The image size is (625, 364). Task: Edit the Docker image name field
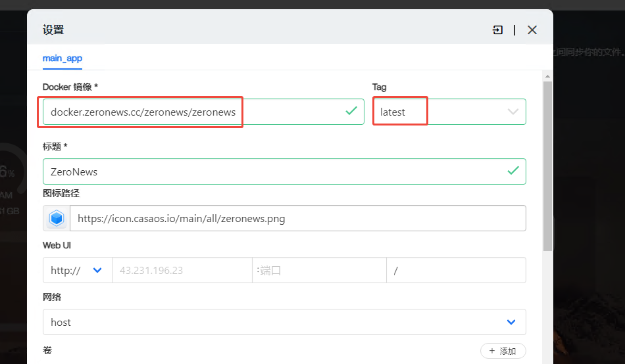pyautogui.click(x=203, y=112)
